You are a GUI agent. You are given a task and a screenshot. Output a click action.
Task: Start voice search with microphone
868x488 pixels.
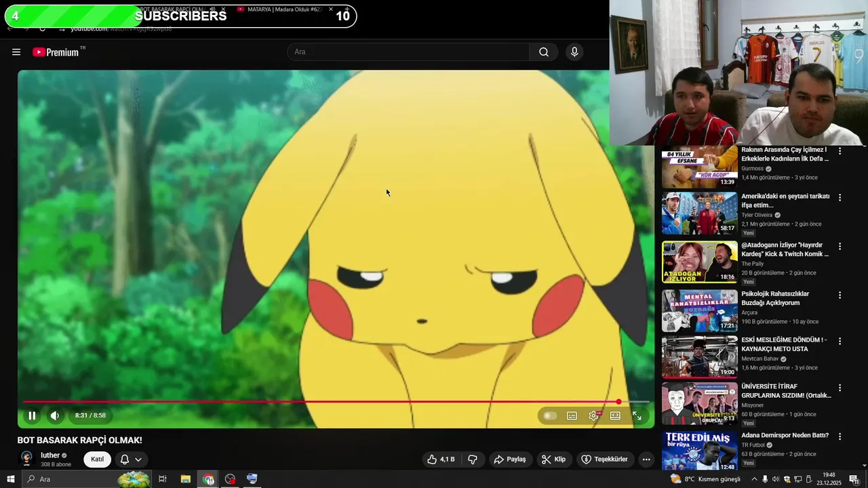(574, 52)
